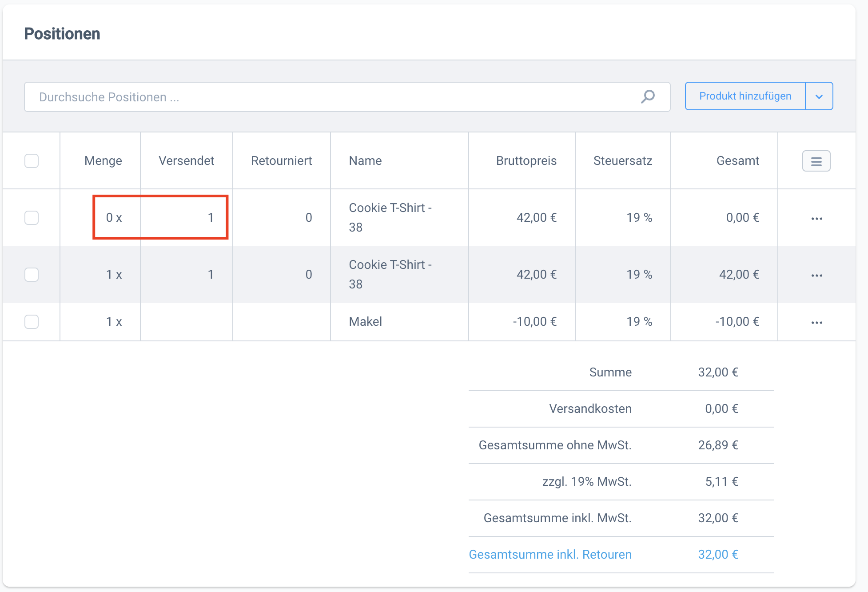Expand Produkt hinzufügen dropdown arrow

coord(819,96)
